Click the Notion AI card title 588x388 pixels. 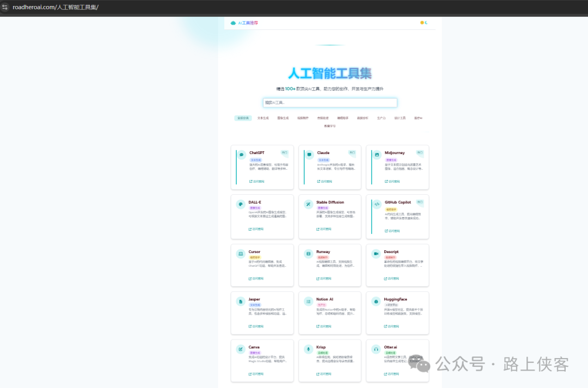click(324, 299)
